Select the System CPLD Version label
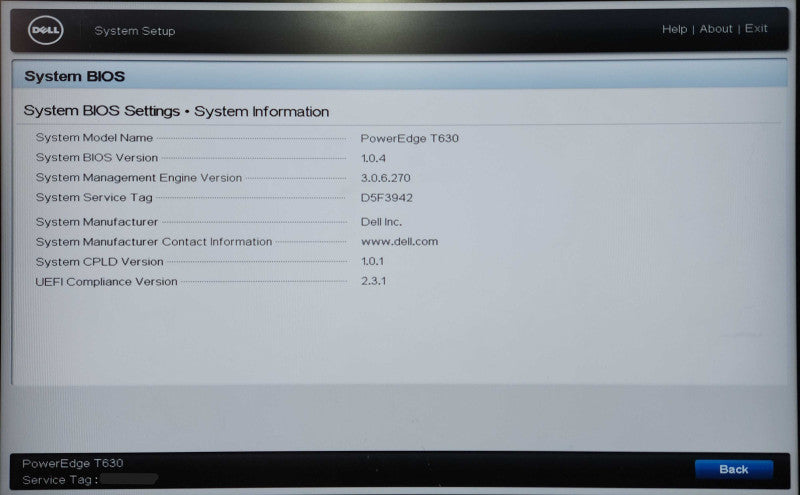Screen dimensions: 800x495 pyautogui.click(x=99, y=262)
